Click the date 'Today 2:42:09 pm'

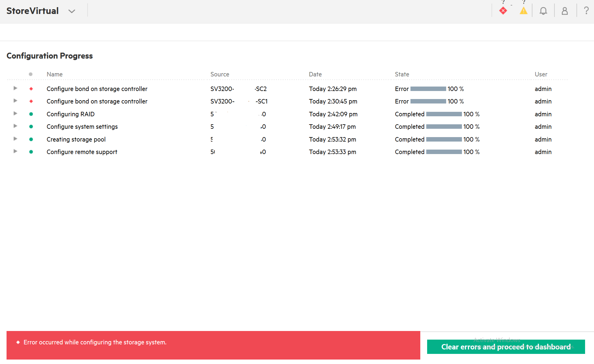(333, 114)
